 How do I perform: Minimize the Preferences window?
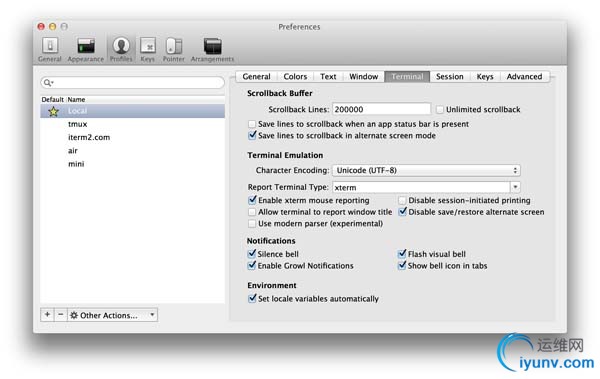pos(52,26)
